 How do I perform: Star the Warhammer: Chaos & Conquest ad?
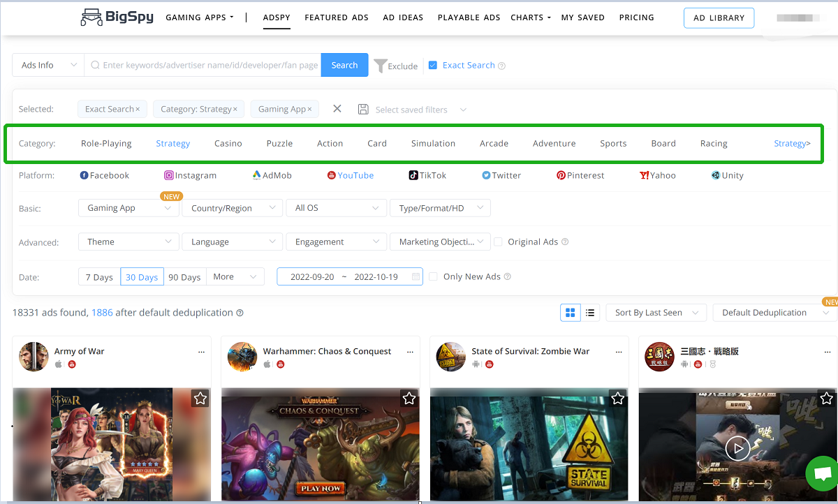(x=409, y=399)
